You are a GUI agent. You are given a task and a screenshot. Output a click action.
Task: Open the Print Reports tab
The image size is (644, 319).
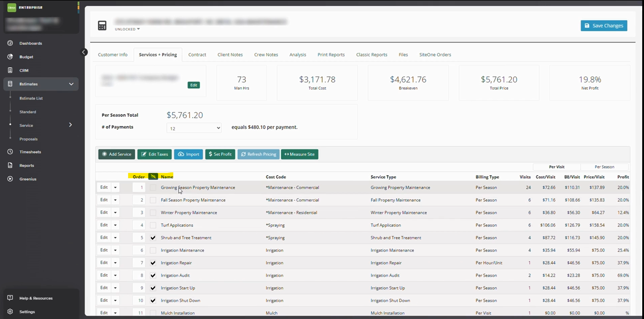pyautogui.click(x=331, y=54)
